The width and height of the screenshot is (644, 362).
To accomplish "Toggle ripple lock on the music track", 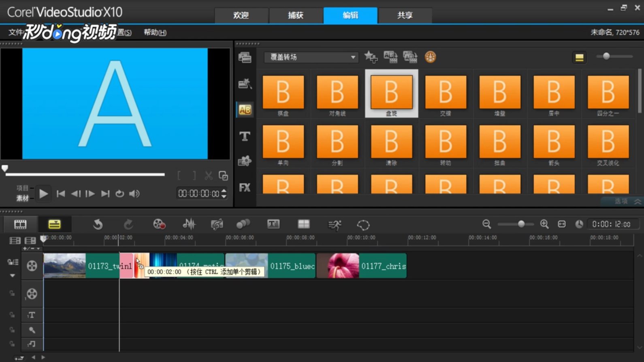I will click(x=12, y=344).
